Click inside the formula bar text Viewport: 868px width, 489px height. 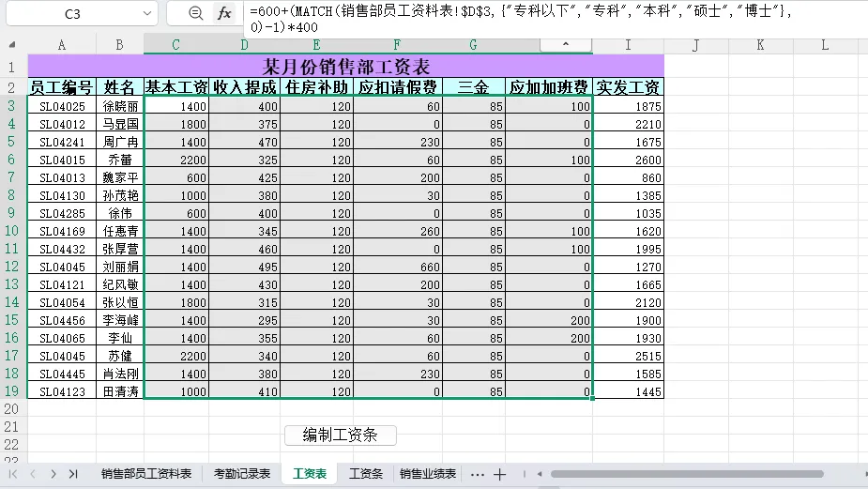(x=521, y=19)
